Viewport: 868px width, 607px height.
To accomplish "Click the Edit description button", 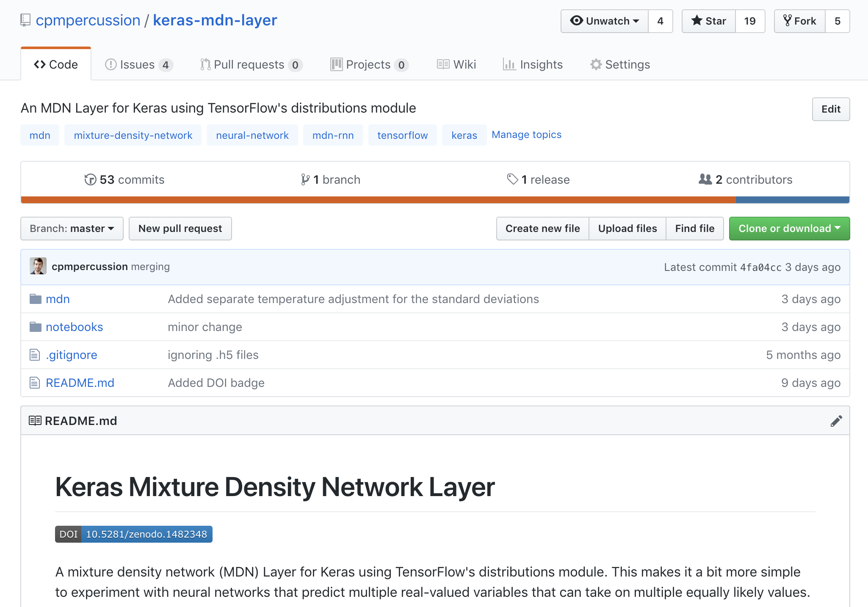I will (831, 109).
